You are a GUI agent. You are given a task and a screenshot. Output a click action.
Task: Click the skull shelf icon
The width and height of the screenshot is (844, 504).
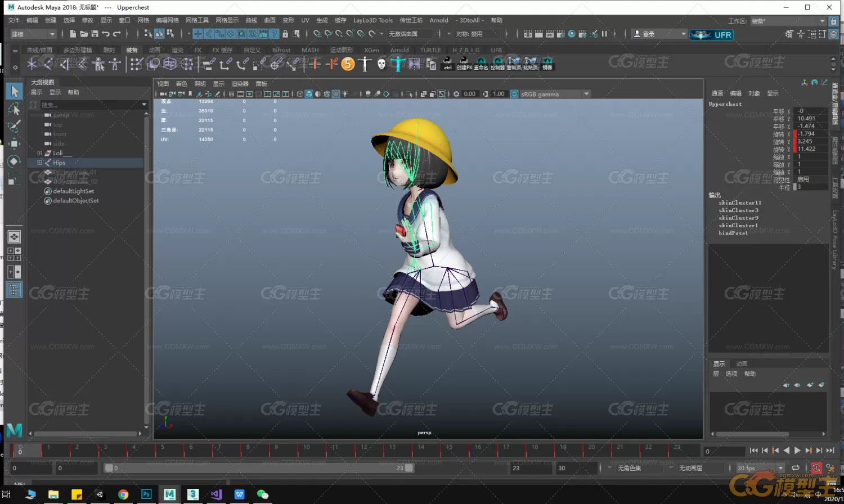381,64
